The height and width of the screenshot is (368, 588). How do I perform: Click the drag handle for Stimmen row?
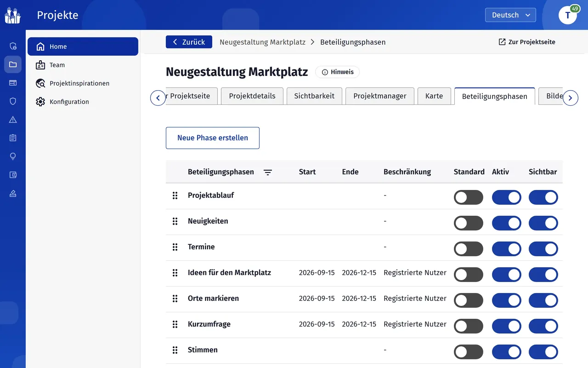[175, 350]
